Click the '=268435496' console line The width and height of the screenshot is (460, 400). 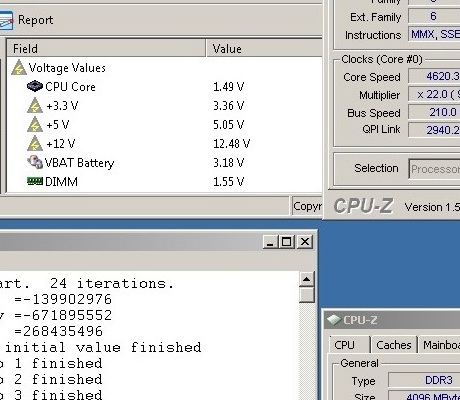(58, 331)
